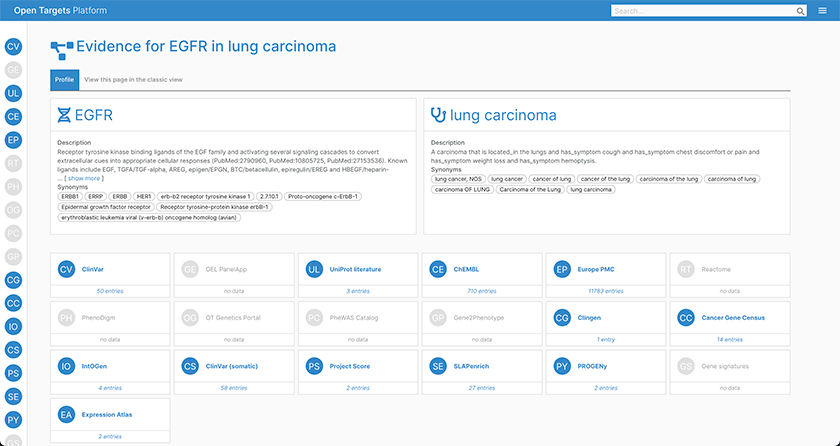Open the ClinVar (somatic) card title

(x=231, y=366)
